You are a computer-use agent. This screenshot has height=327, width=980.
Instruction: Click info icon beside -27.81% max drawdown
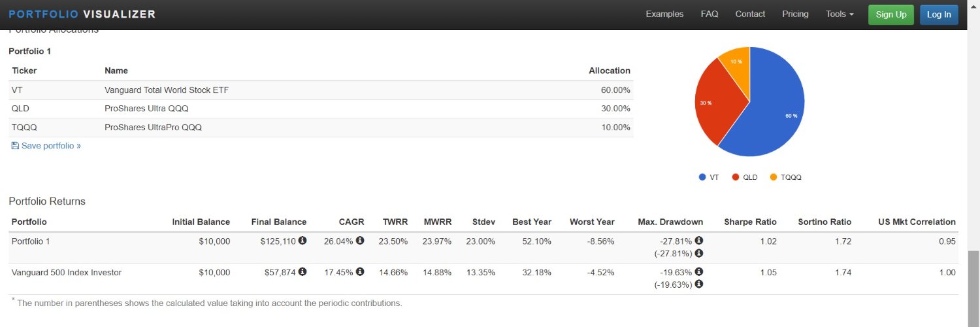pyautogui.click(x=699, y=241)
